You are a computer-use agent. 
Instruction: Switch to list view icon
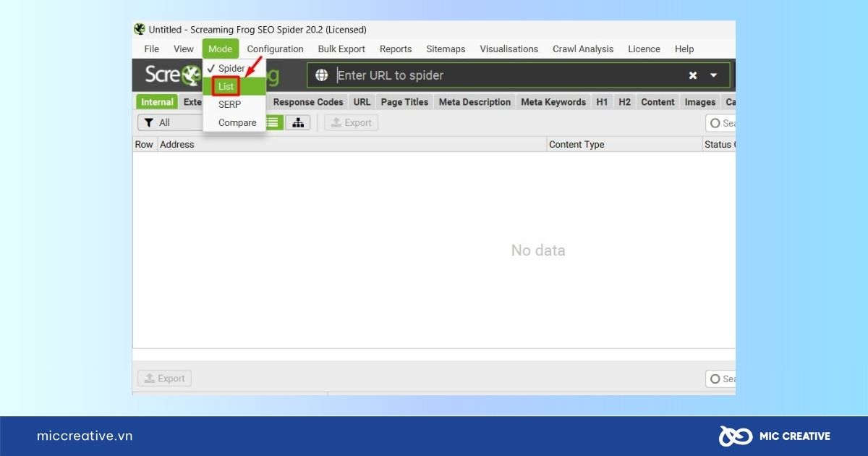273,123
